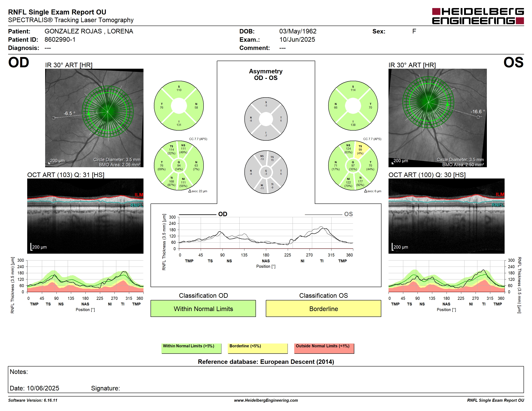Open the OS infrared fundus image
Viewport: 532px width, 411px height.
[437, 118]
